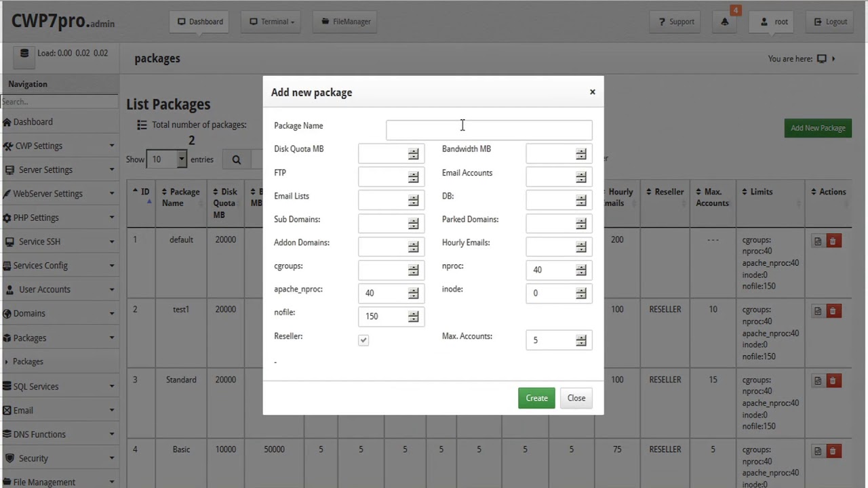Click the Support button

pos(676,22)
